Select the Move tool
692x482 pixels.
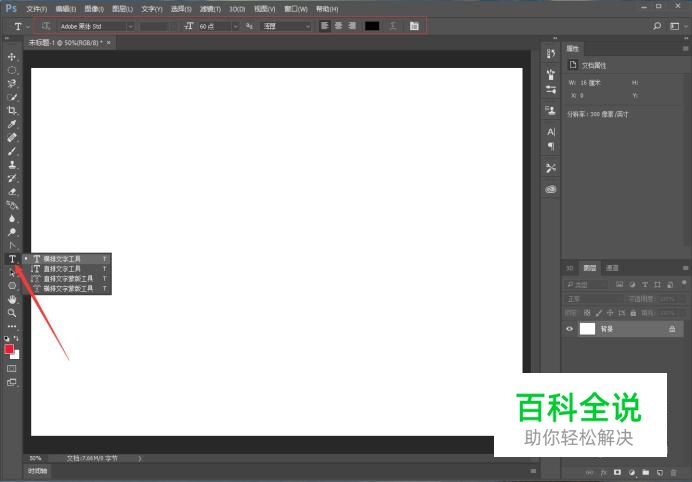(12, 57)
